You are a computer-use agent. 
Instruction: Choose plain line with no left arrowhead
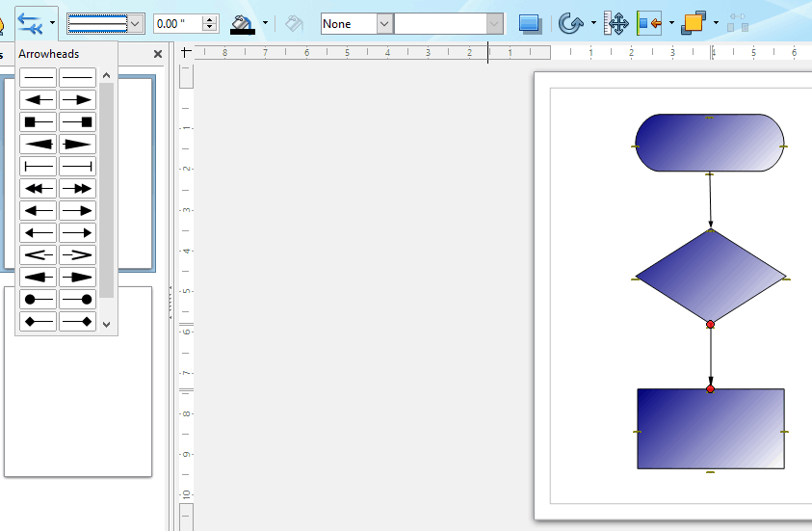tap(38, 78)
